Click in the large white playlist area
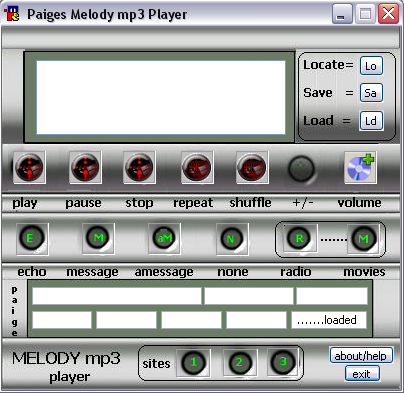The height and width of the screenshot is (393, 404). pyautogui.click(x=161, y=97)
